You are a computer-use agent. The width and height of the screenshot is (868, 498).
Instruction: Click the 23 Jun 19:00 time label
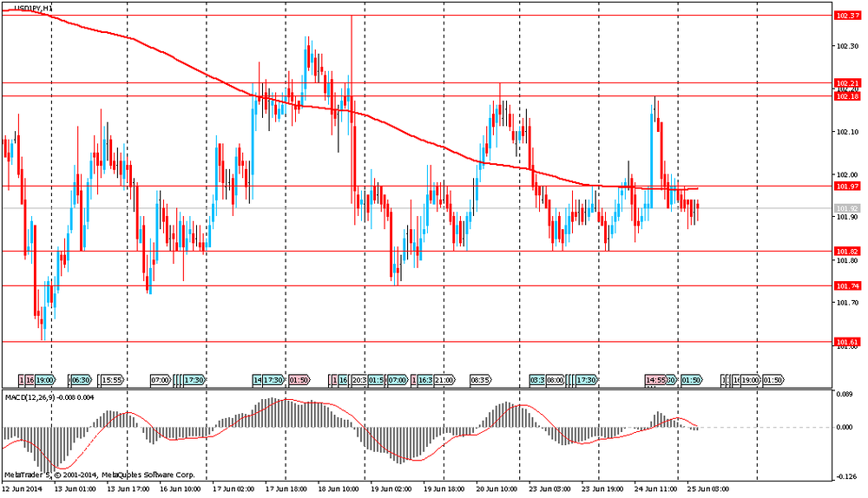click(602, 489)
